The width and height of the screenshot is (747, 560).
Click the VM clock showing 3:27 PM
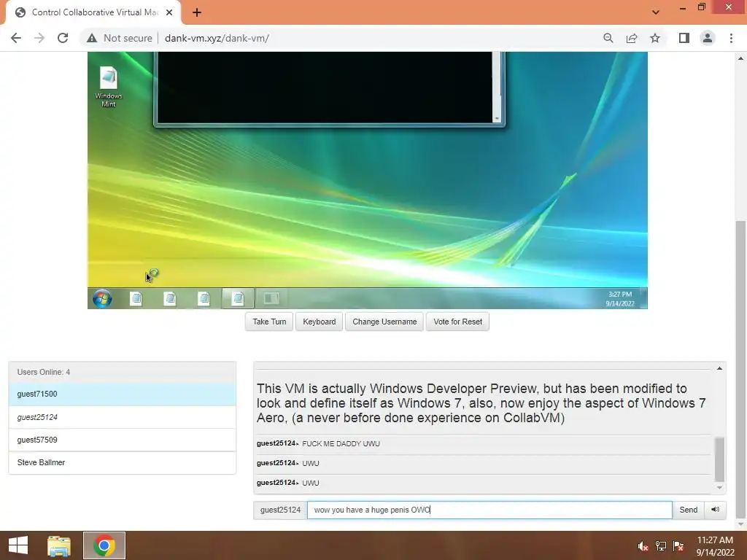620,298
